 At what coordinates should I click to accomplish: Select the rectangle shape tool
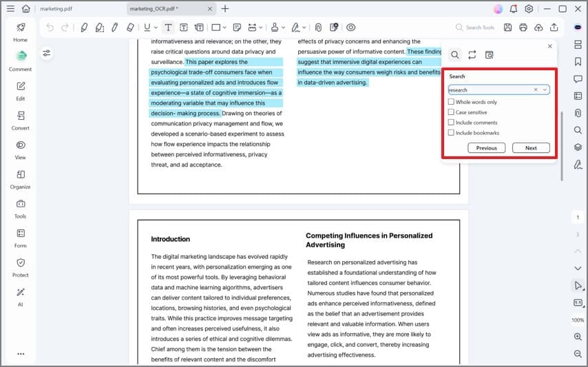click(x=216, y=28)
